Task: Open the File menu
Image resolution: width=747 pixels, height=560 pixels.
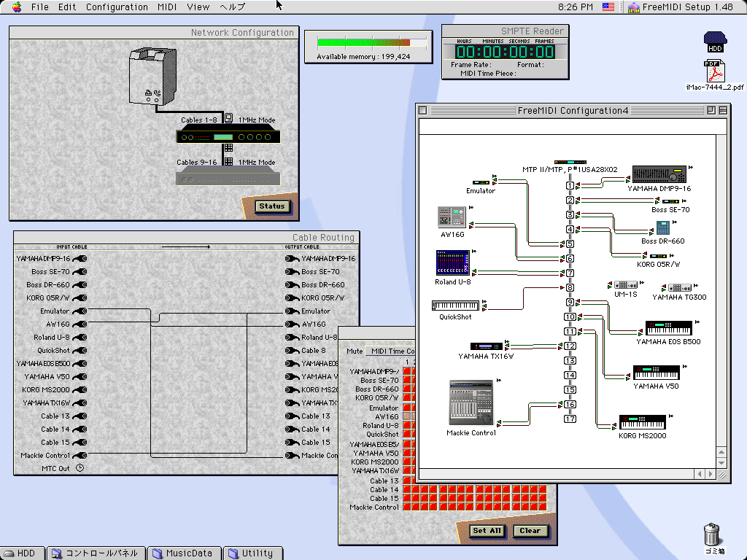Action: point(40,7)
